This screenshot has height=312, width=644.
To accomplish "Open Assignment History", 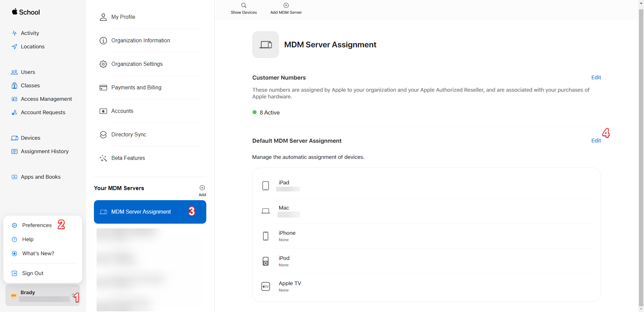I will 44,151.
